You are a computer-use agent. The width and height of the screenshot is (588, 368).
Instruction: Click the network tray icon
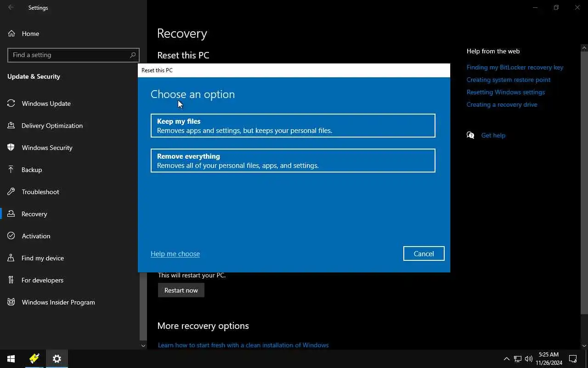pyautogui.click(x=518, y=359)
